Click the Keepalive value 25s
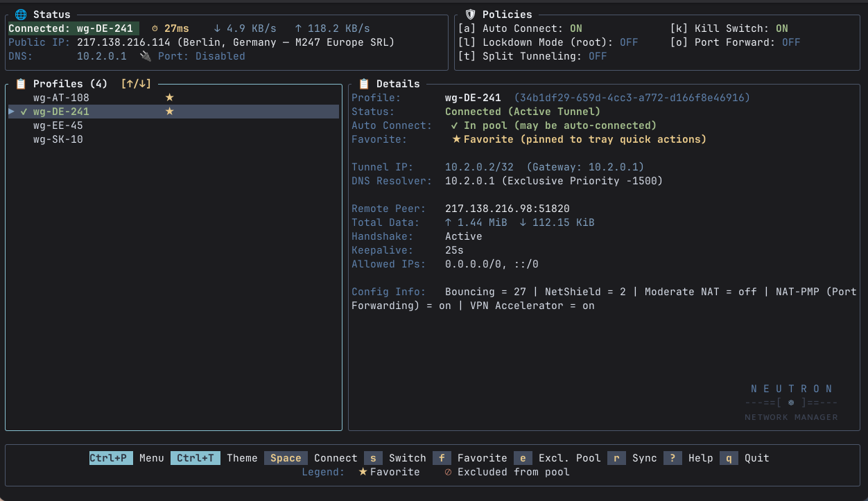Screen dimensions: 868x501 (454, 250)
